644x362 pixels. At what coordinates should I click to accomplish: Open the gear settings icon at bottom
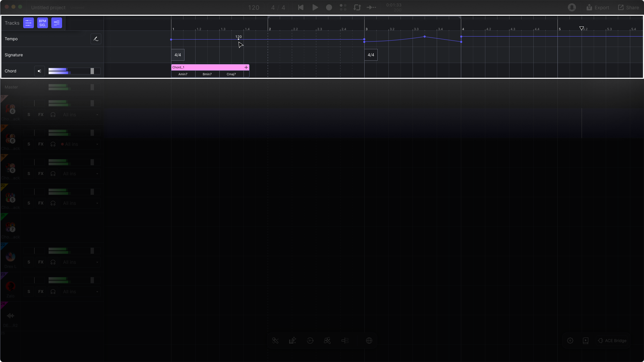570,341
